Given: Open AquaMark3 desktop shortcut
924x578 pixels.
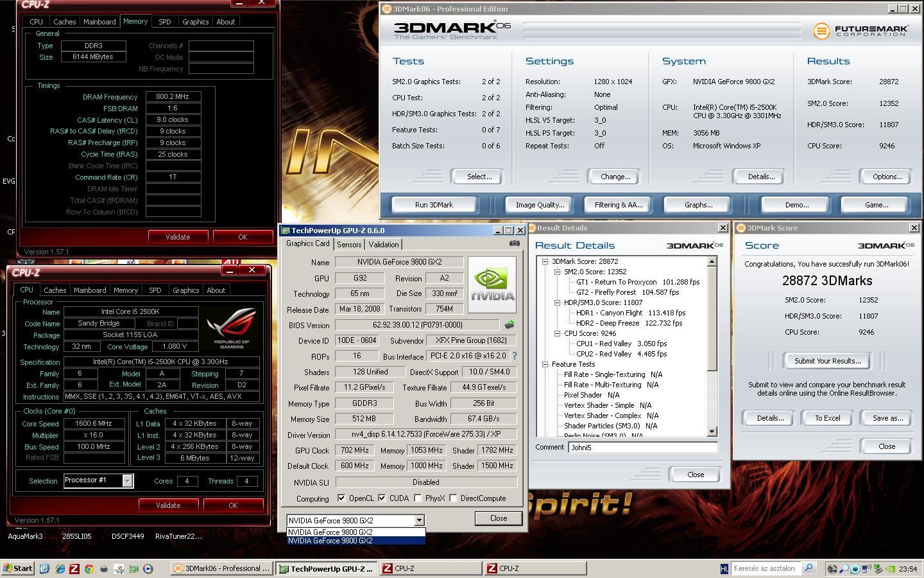Looking at the screenshot, I should (26, 536).
